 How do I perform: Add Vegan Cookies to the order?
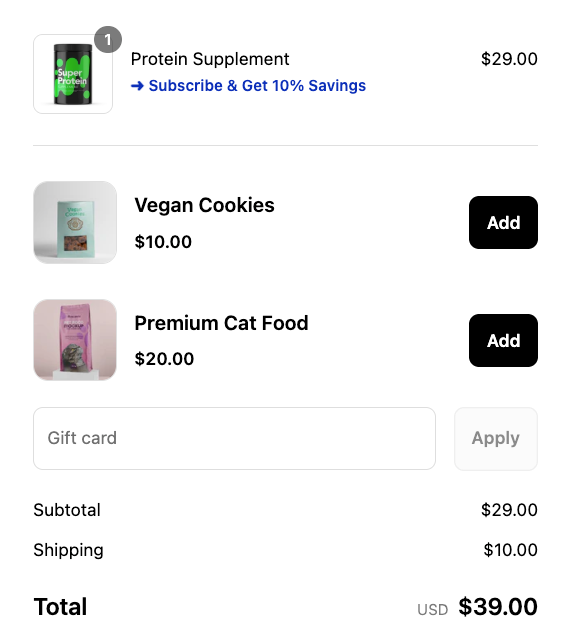(503, 223)
